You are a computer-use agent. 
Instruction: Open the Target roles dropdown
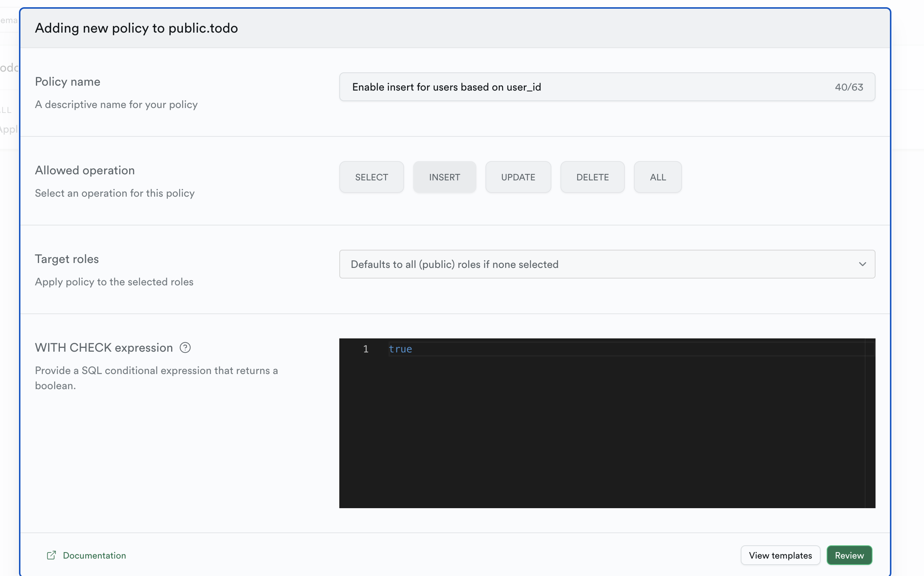(607, 264)
